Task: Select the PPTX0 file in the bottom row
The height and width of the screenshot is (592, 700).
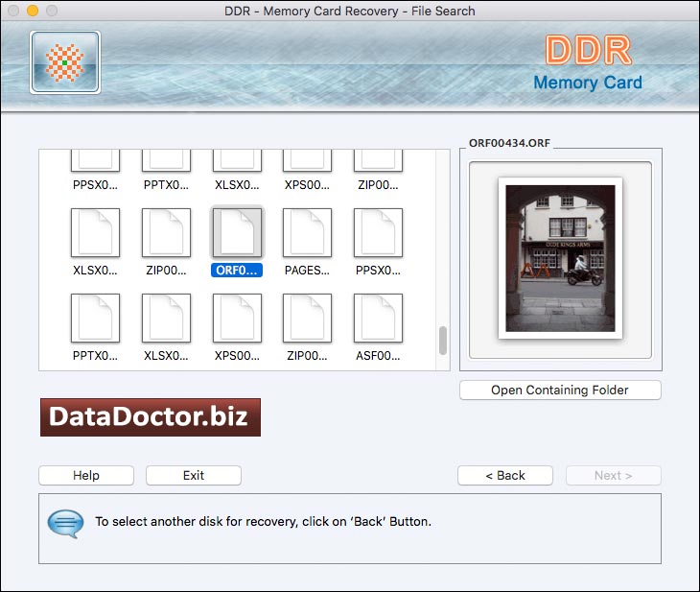Action: tap(95, 319)
